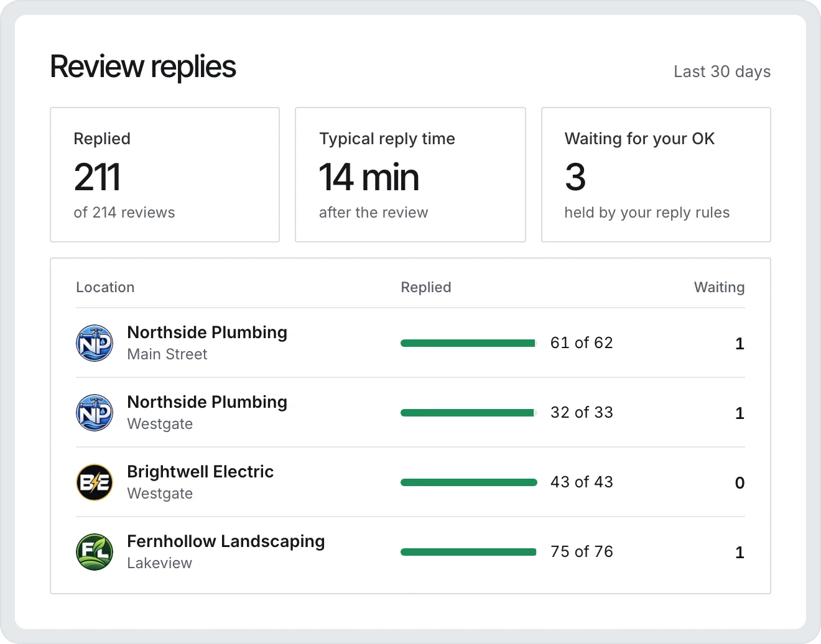
Task: Click the "61 of 62" replied count
Action: click(582, 343)
